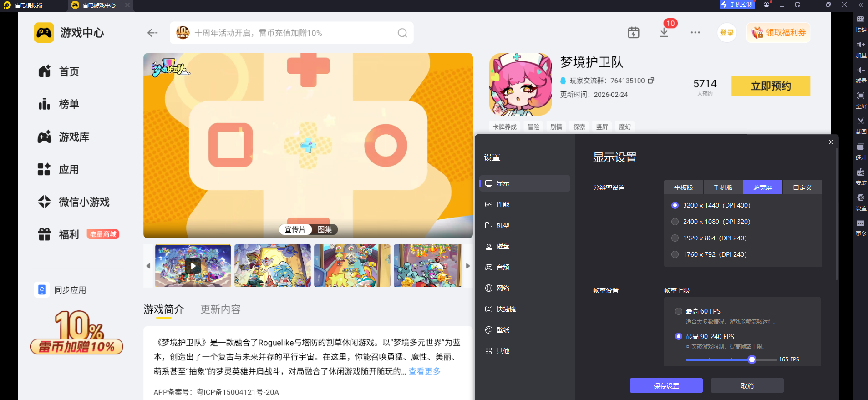Show next screenshot thumbnails with right arrow
The image size is (868, 400).
468,266
